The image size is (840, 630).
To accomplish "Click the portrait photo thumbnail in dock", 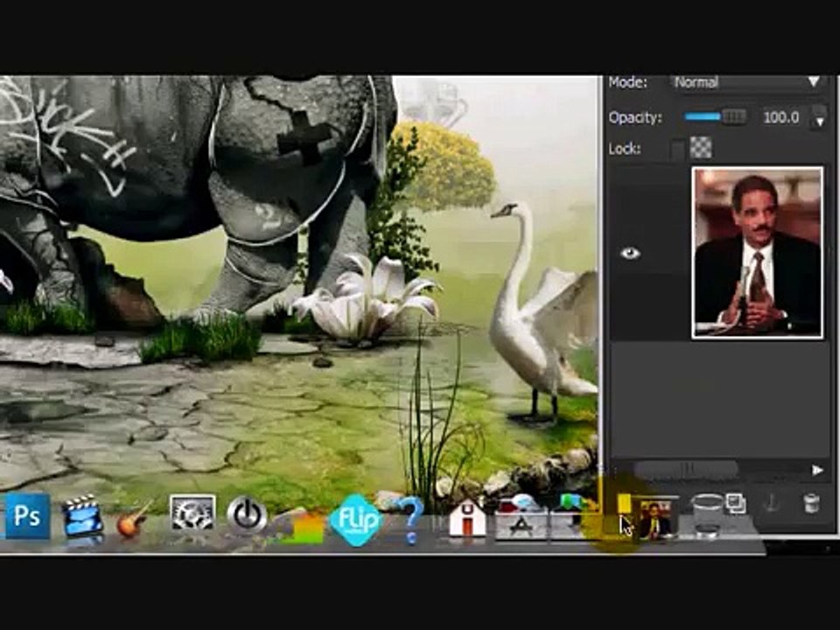I will click(x=656, y=519).
